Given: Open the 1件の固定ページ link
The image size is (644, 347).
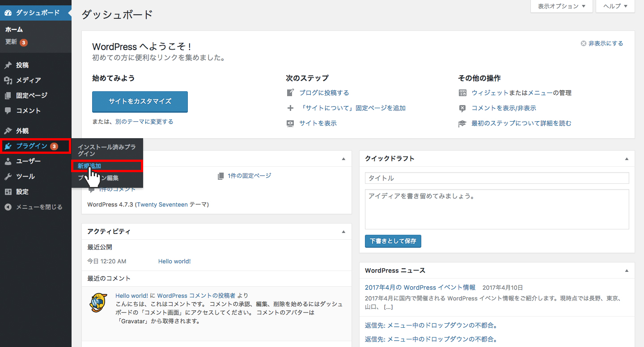Looking at the screenshot, I should click(x=250, y=176).
